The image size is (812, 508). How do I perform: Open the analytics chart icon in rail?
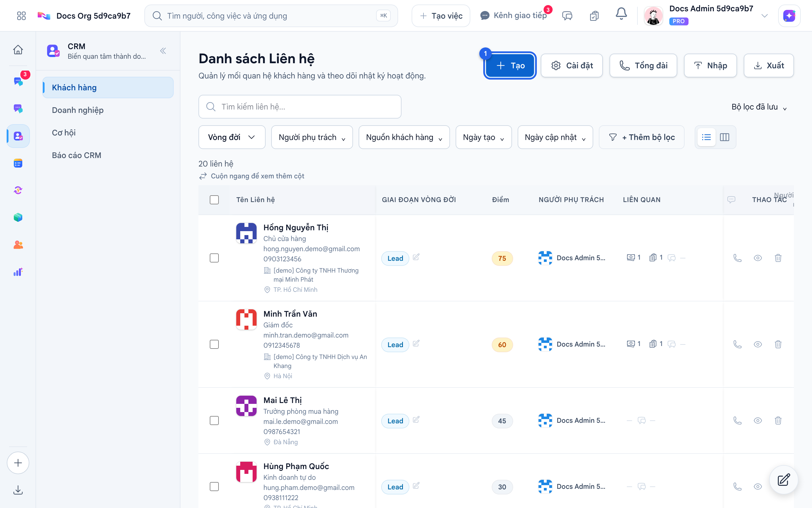pos(18,272)
